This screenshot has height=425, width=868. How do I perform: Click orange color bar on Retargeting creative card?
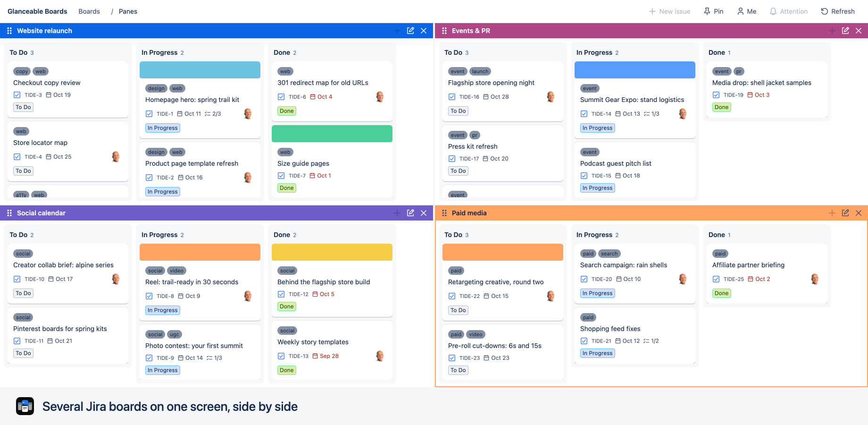[x=503, y=252]
